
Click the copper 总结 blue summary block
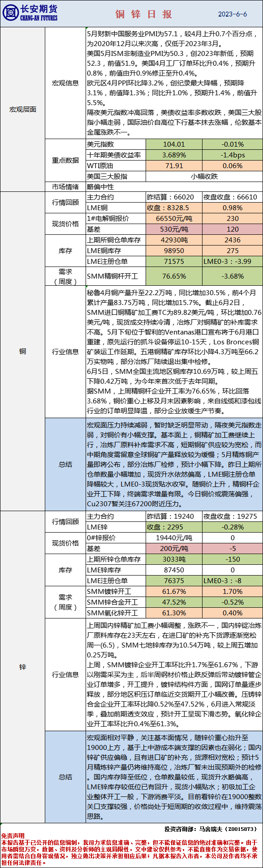pyautogui.click(x=174, y=464)
